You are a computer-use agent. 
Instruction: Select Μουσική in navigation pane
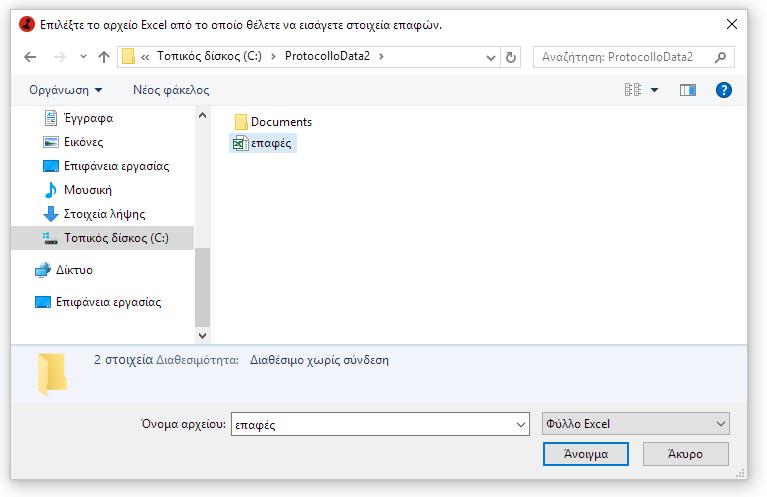[x=88, y=190]
